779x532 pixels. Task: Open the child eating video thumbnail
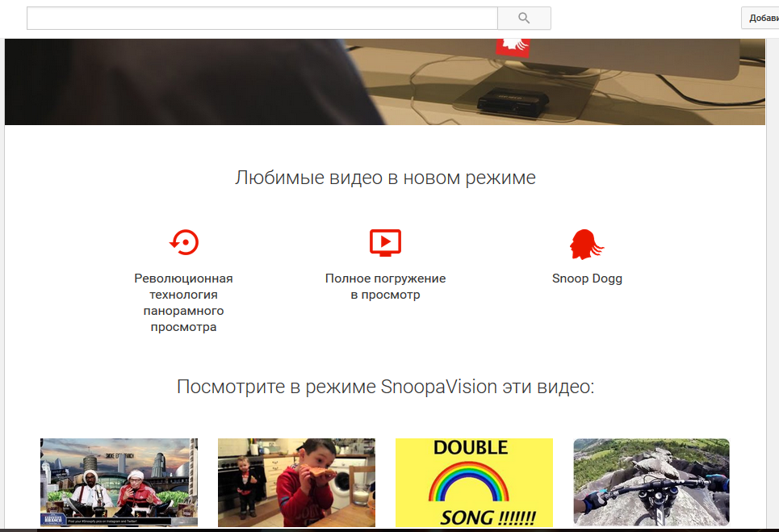pyautogui.click(x=296, y=483)
